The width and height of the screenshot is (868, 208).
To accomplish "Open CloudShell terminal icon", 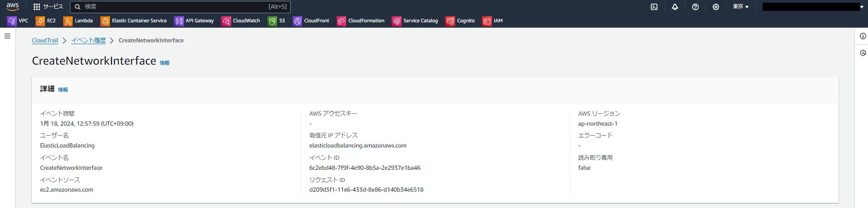I will 654,7.
